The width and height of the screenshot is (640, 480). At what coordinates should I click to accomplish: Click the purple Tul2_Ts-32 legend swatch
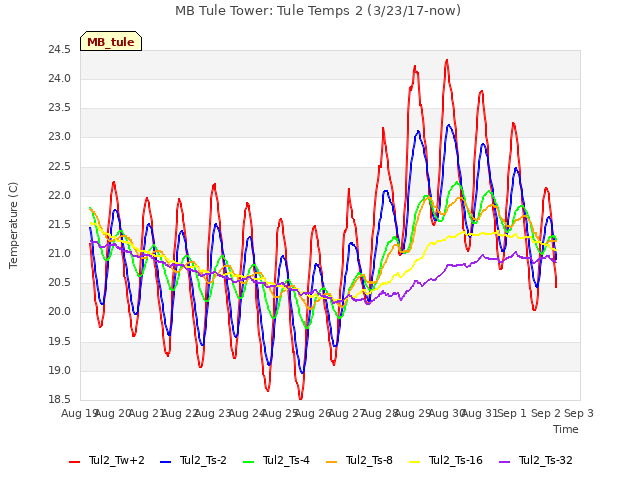(x=505, y=462)
